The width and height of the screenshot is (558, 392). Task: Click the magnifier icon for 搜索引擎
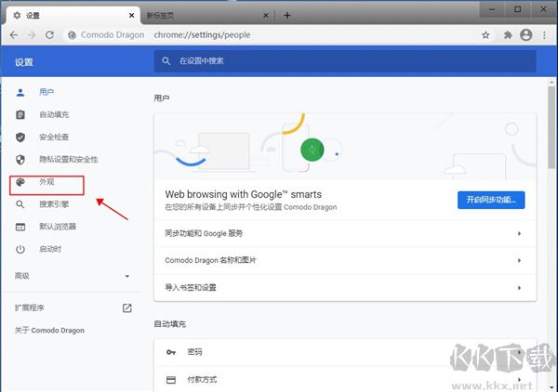tap(20, 204)
